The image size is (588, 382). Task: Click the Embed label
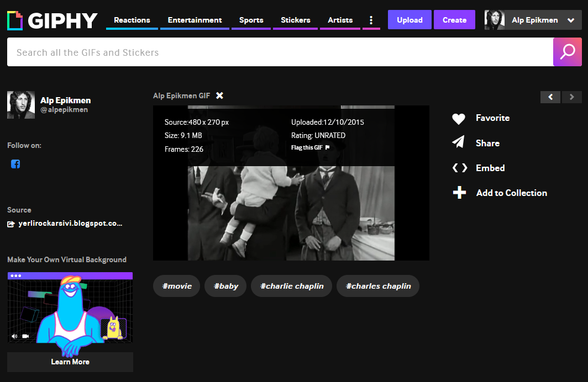490,168
